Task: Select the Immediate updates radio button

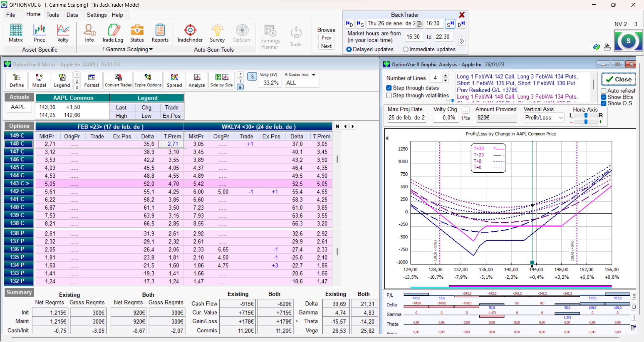Action: coord(406,49)
